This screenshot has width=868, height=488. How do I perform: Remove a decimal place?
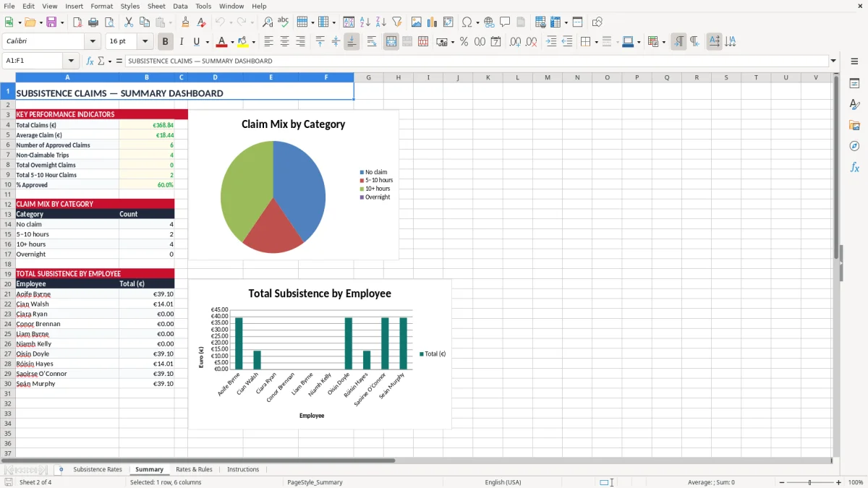531,42
